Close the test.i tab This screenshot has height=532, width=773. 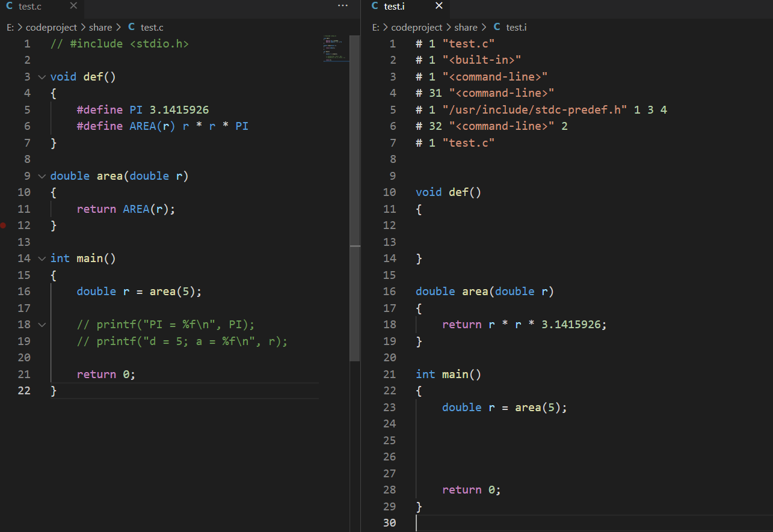coord(439,6)
